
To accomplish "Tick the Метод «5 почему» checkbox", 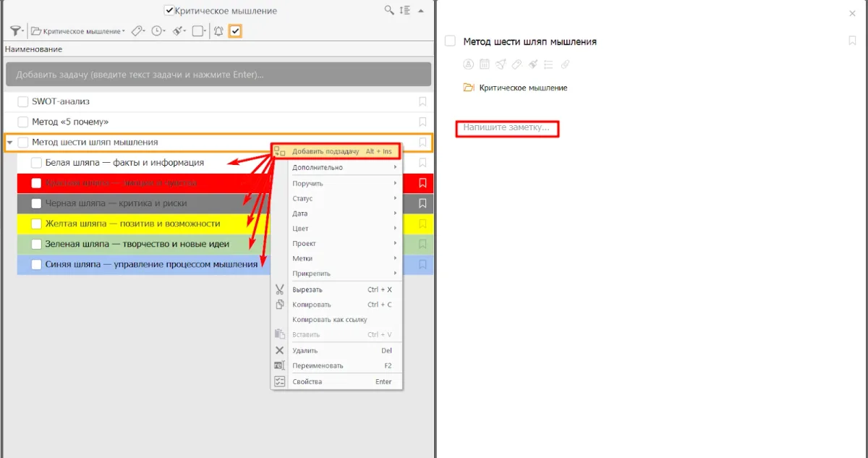I will pyautogui.click(x=23, y=122).
